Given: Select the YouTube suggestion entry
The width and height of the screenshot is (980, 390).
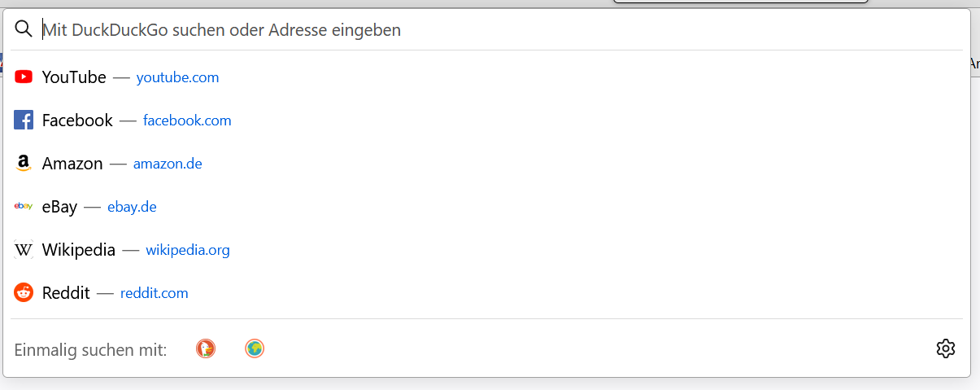Looking at the screenshot, I should (74, 77).
